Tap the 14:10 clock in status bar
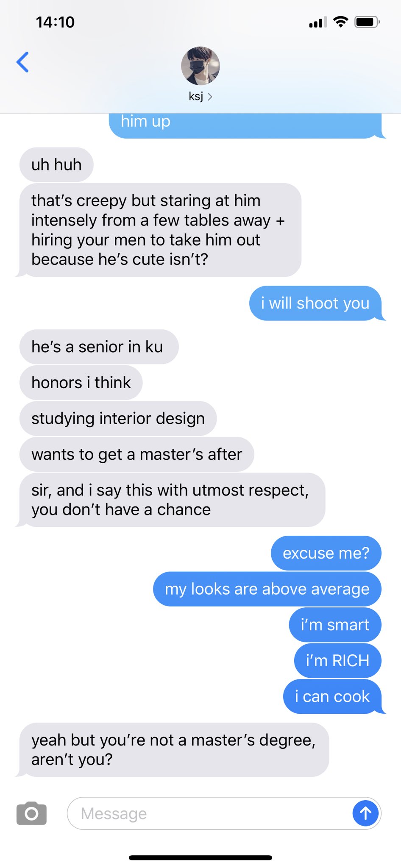The height and width of the screenshot is (868, 401). coord(55,22)
